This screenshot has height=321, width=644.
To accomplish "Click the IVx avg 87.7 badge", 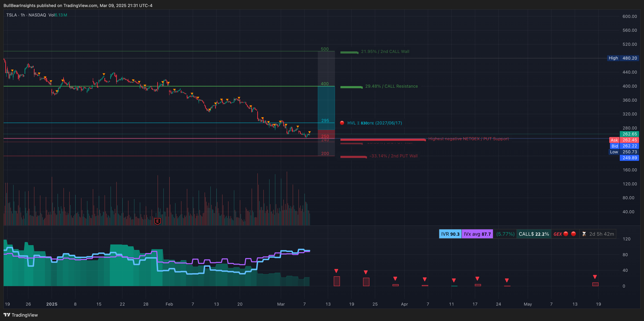I will [477, 234].
